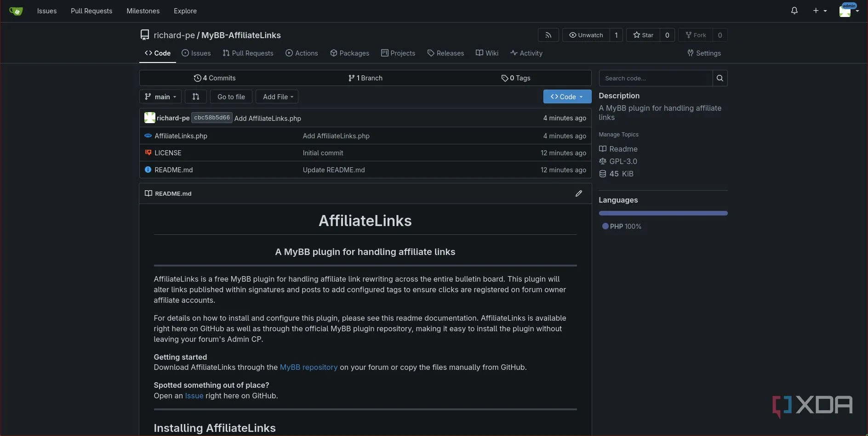The image size is (868, 436).
Task: Click the Gitea logo in the navbar
Action: tap(16, 11)
